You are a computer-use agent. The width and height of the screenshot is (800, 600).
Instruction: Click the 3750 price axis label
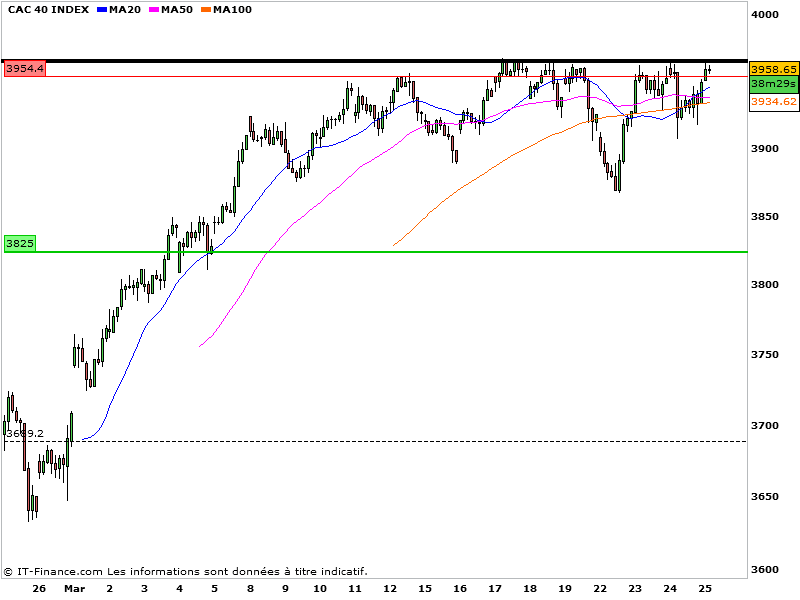click(765, 355)
